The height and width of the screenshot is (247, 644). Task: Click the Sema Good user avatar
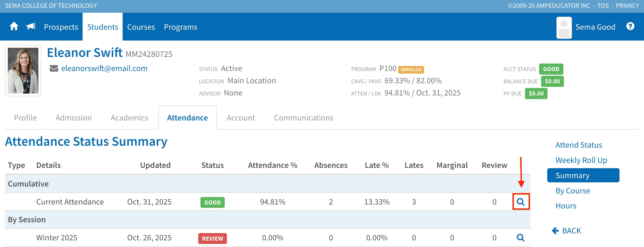click(x=564, y=27)
